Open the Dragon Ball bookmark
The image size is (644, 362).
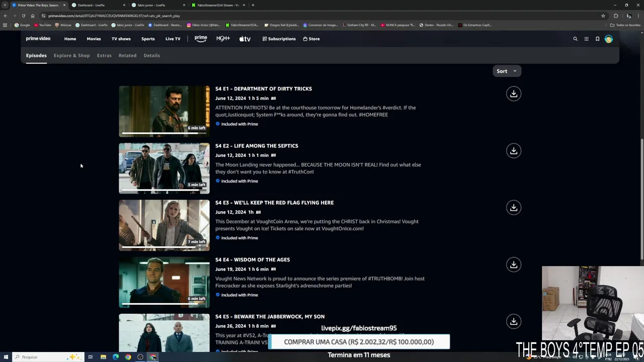click(x=281, y=25)
